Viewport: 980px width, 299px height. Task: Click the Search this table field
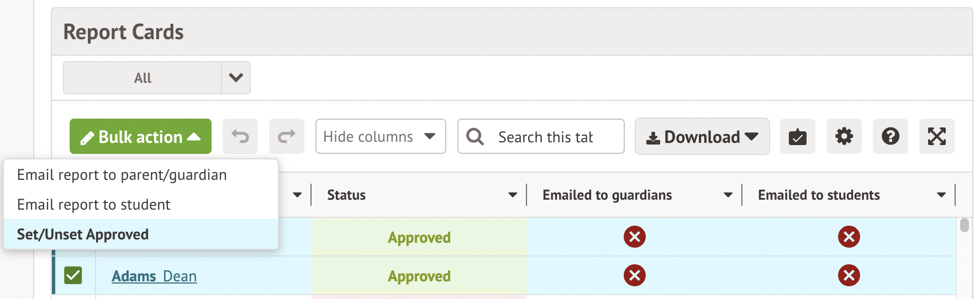click(x=545, y=137)
